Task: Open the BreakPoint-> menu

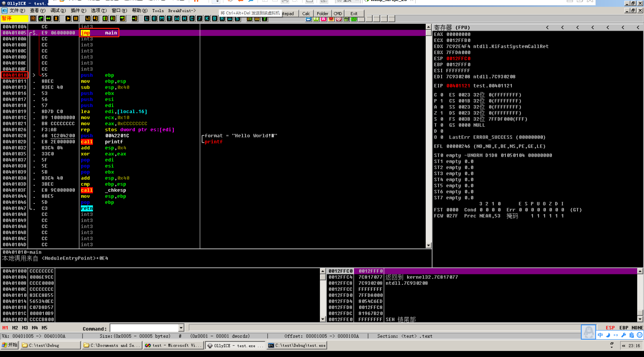Action: (182, 11)
